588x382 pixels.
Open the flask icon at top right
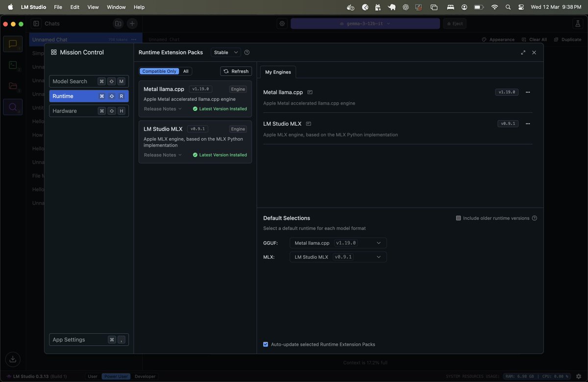tap(577, 24)
